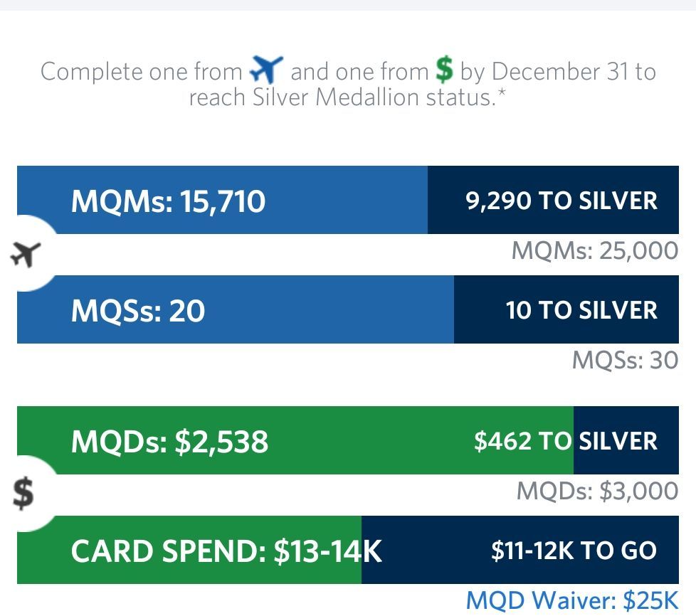The height and width of the screenshot is (616, 696).
Task: Click the $462 TO SILVER label
Action: click(566, 441)
